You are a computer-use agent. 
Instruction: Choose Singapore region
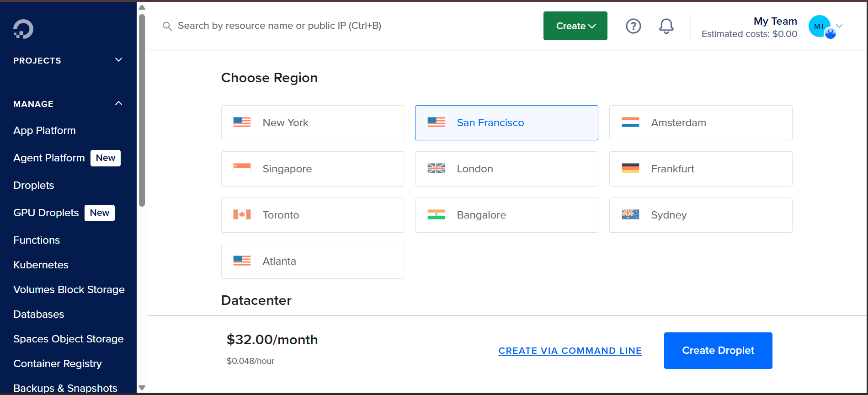click(313, 169)
